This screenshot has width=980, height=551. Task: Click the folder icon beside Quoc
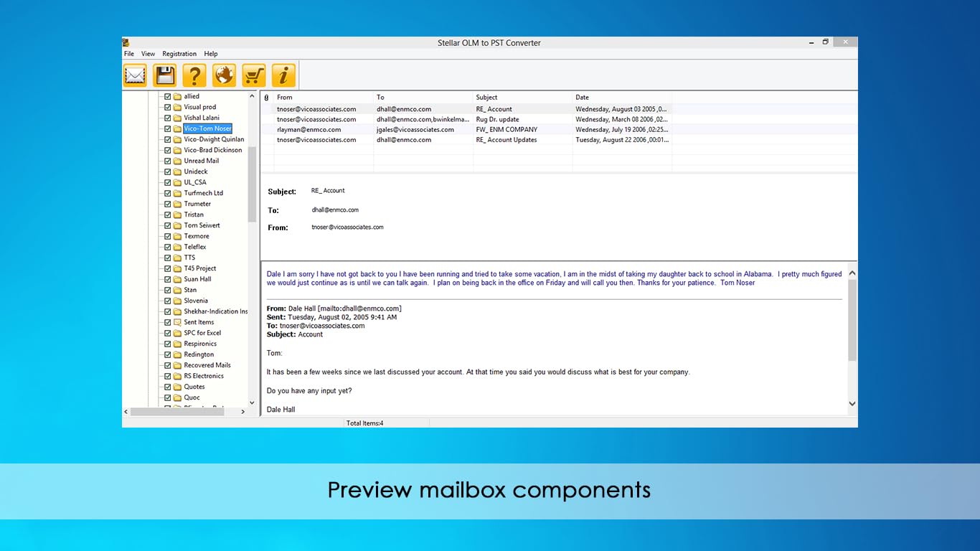pyautogui.click(x=177, y=397)
